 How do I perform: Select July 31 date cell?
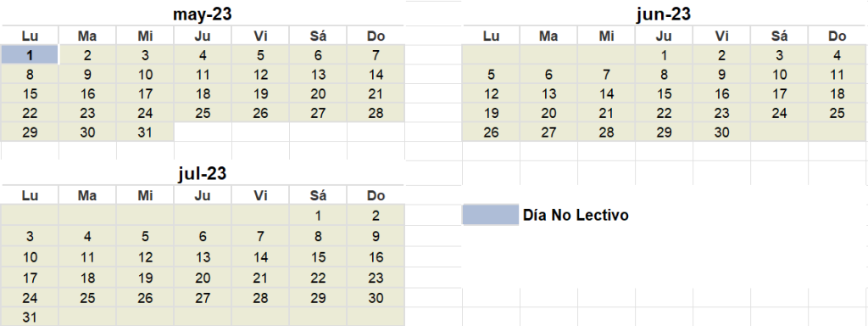click(30, 318)
